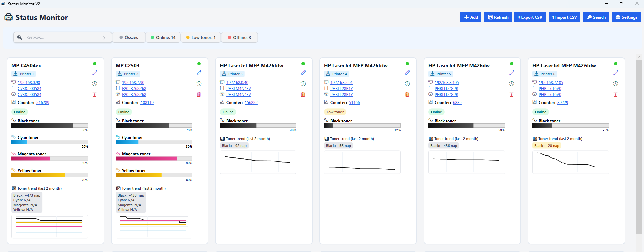Open the IP address link 192.168.0.90
The height and width of the screenshot is (252, 644).
tap(29, 83)
